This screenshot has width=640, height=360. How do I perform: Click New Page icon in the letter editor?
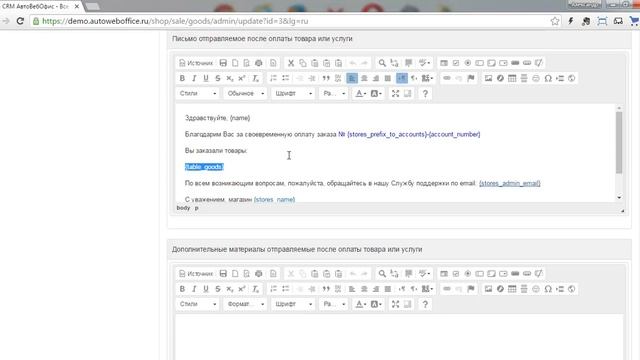(x=235, y=63)
